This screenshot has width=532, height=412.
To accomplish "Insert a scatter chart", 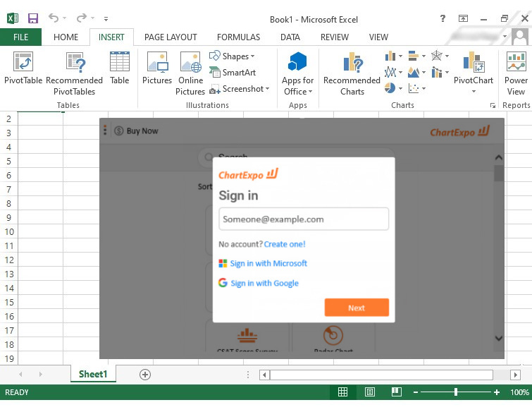I will (x=416, y=88).
